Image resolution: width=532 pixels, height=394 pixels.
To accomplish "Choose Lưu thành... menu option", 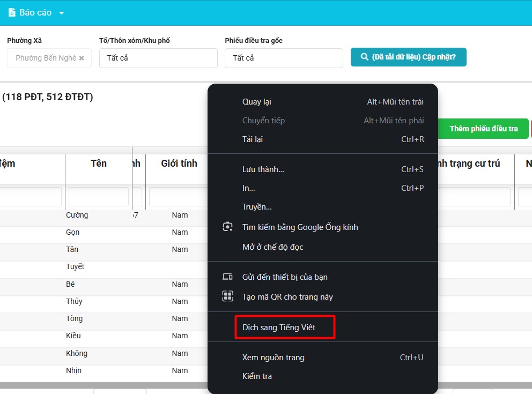I will (x=263, y=169).
